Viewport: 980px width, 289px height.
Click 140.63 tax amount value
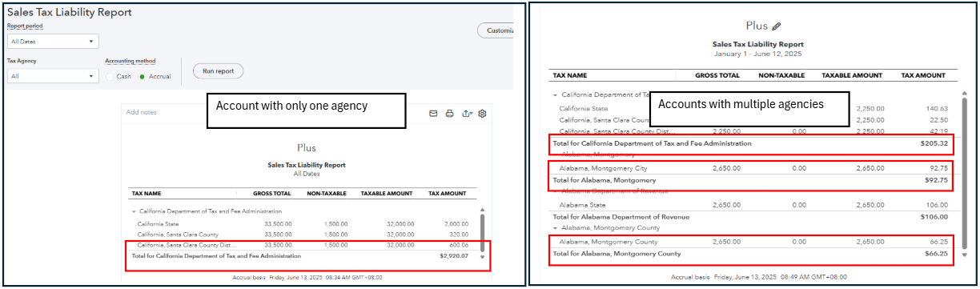pos(938,108)
